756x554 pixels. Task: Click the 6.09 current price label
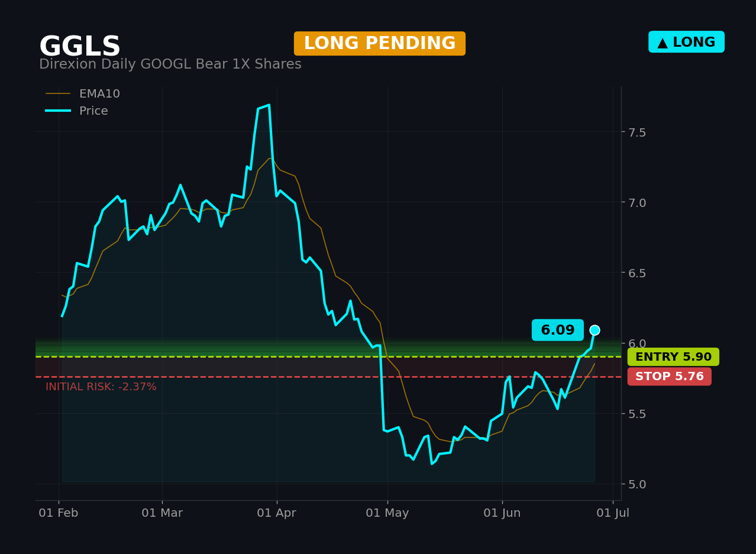click(x=558, y=331)
